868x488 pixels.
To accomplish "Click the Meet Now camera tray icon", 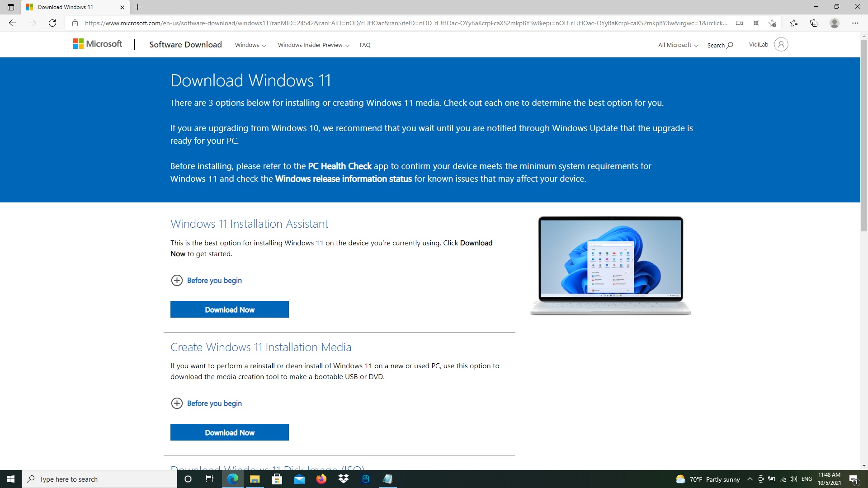I will (x=761, y=479).
